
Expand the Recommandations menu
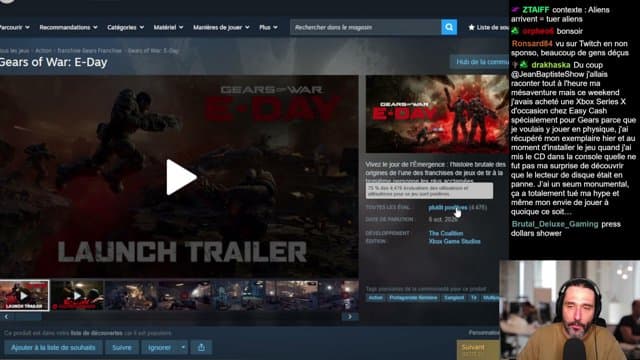(x=68, y=27)
